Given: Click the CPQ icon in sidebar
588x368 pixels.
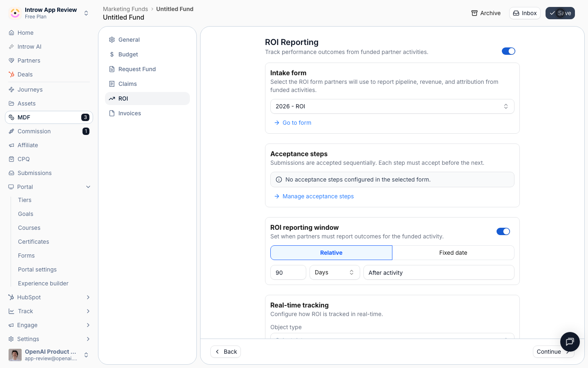Looking at the screenshot, I should point(11,159).
